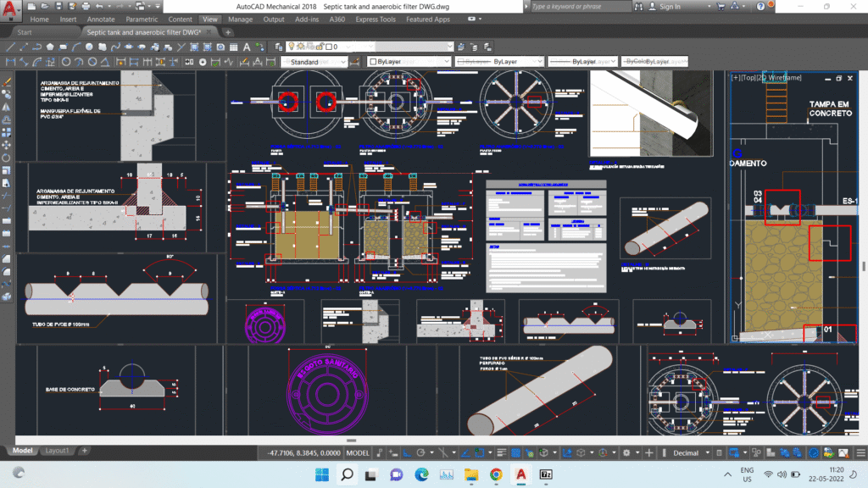Select the Erase tool in left toolbar
868x488 pixels.
(7, 82)
